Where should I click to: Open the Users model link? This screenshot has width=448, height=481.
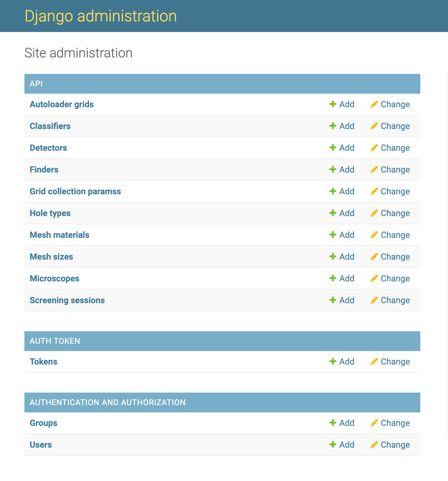[x=41, y=445]
